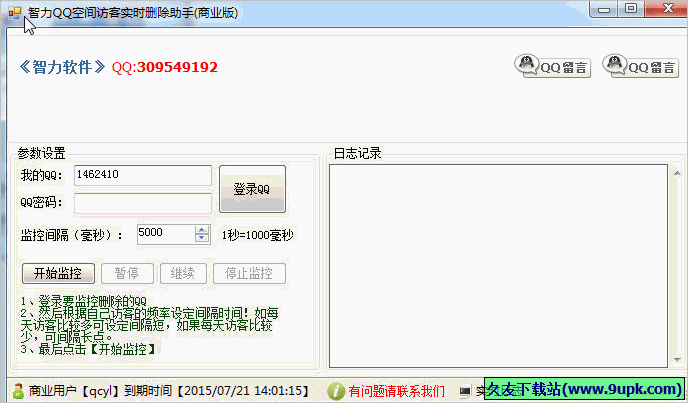Click instruction line 3、最后点击【开始监控】

88,349
